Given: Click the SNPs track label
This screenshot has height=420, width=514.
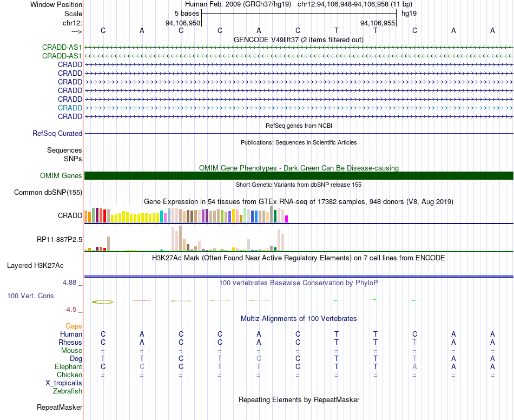Looking at the screenshot, I should pos(73,159).
